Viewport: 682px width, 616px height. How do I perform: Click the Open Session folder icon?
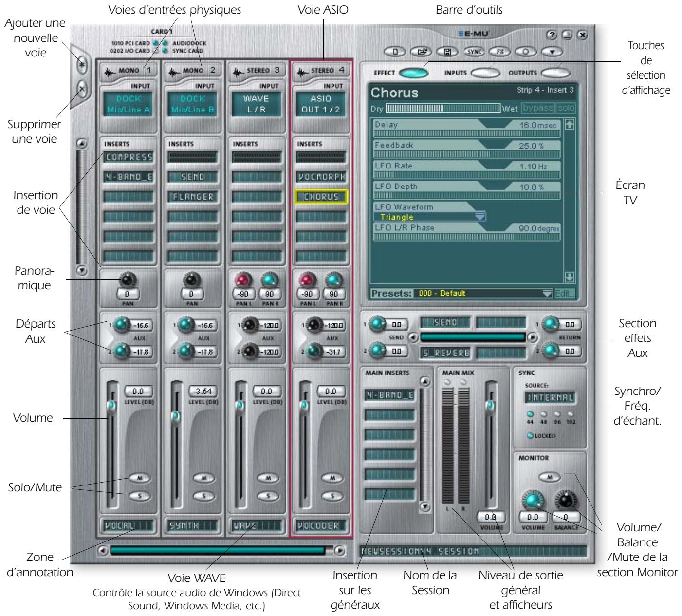pyautogui.click(x=422, y=51)
